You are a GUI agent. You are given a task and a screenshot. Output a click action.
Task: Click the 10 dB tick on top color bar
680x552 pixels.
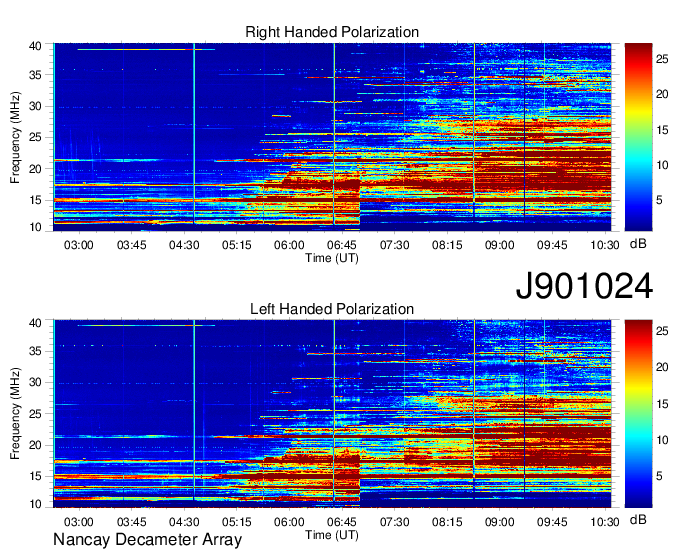tap(662, 165)
